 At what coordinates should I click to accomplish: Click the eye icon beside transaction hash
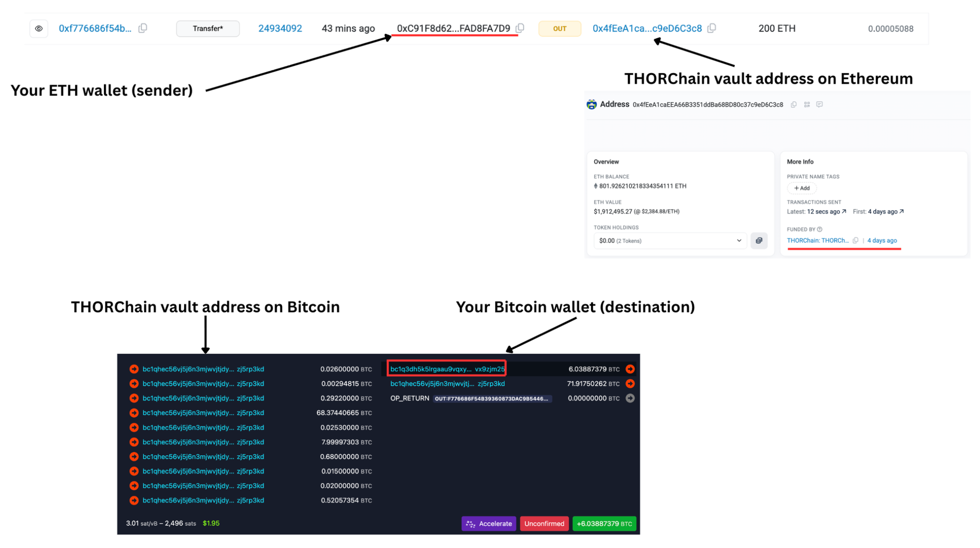click(x=39, y=28)
